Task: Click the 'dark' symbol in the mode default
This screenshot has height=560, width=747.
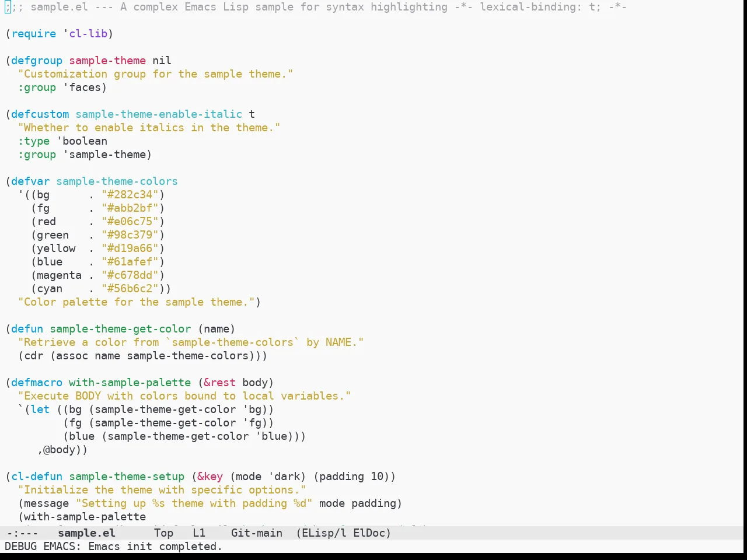Action: [287, 477]
